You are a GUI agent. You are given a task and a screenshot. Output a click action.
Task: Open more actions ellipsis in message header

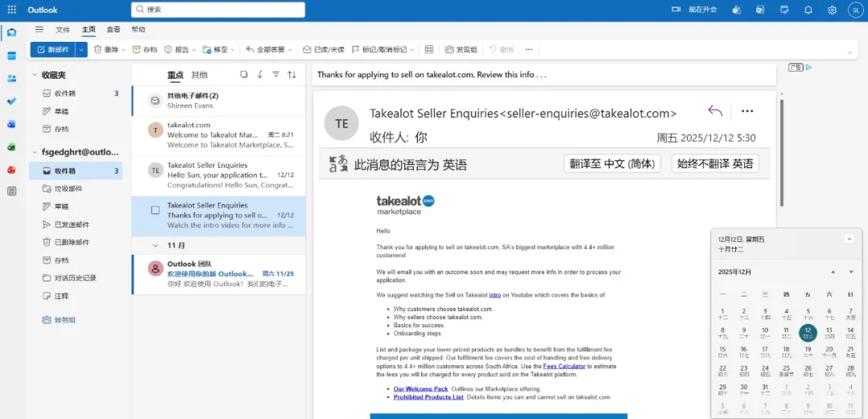747,111
